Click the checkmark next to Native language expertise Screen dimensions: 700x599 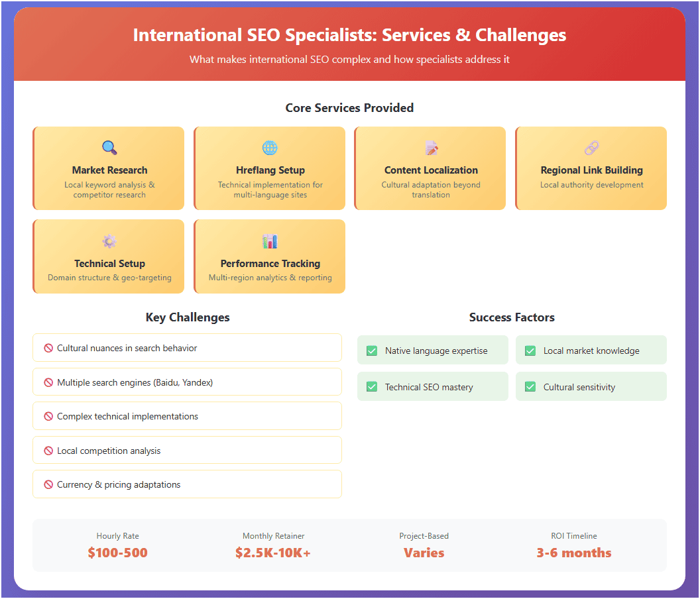(x=372, y=351)
